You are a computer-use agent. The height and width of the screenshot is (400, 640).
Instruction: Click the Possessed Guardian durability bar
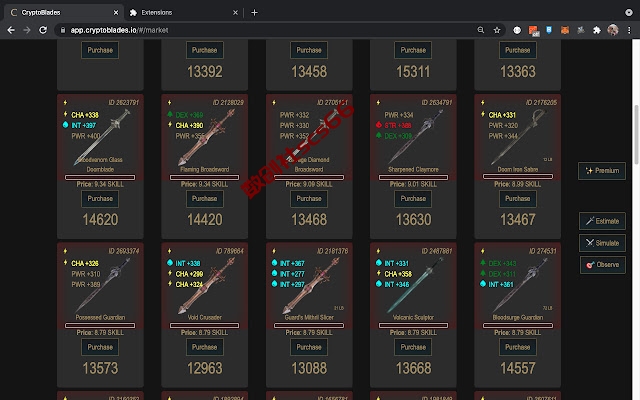100,326
